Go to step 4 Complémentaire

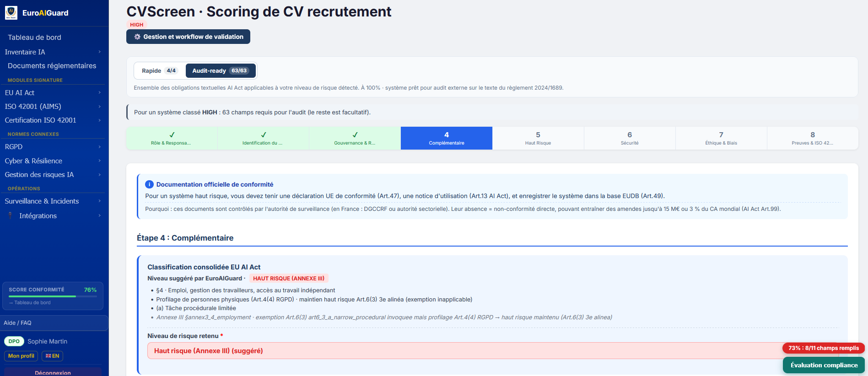pyautogui.click(x=447, y=138)
